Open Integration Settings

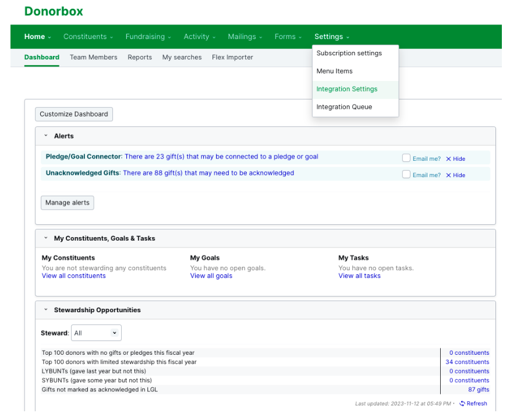pyautogui.click(x=356, y=89)
